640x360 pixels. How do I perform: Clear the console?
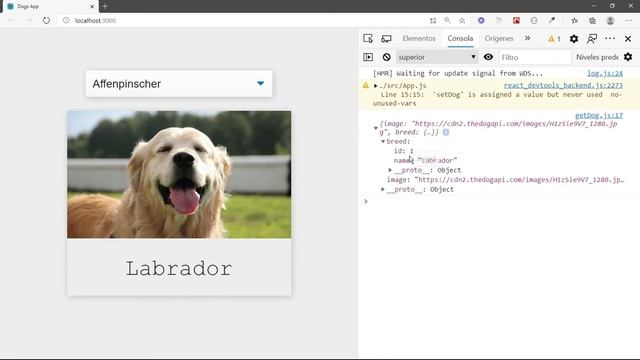(387, 57)
